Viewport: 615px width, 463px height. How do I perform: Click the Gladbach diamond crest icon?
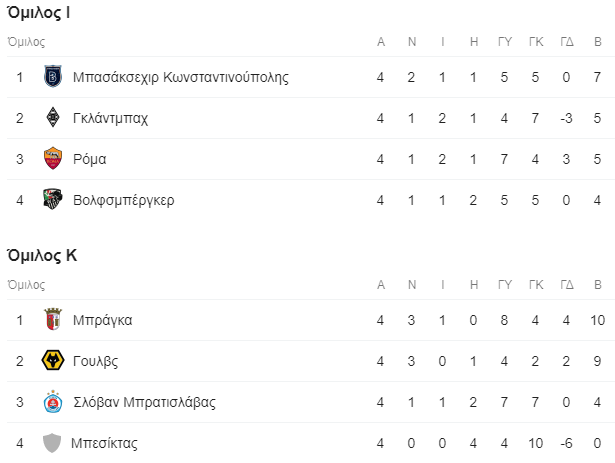click(x=53, y=117)
